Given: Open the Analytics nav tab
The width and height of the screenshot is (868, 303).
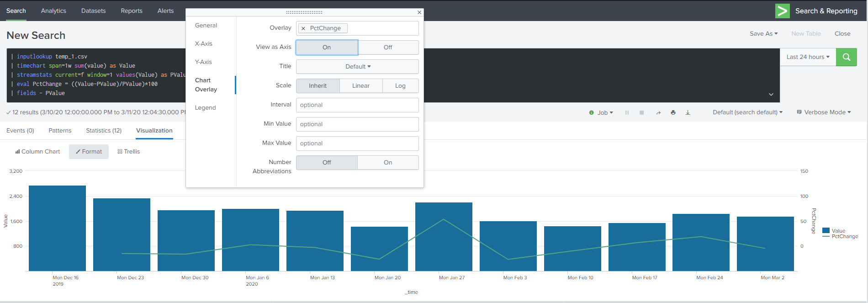Looking at the screenshot, I should pyautogui.click(x=53, y=11).
